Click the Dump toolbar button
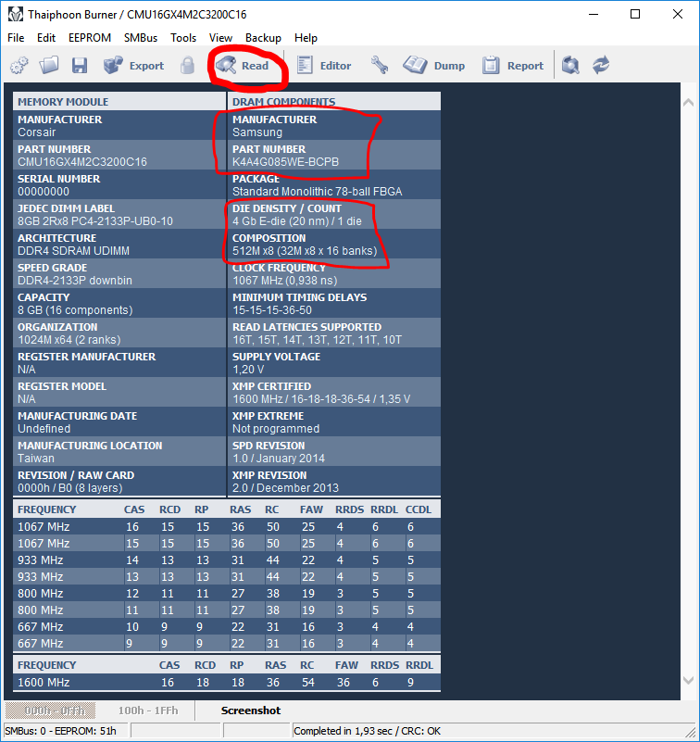Image resolution: width=700 pixels, height=742 pixels. pos(433,65)
